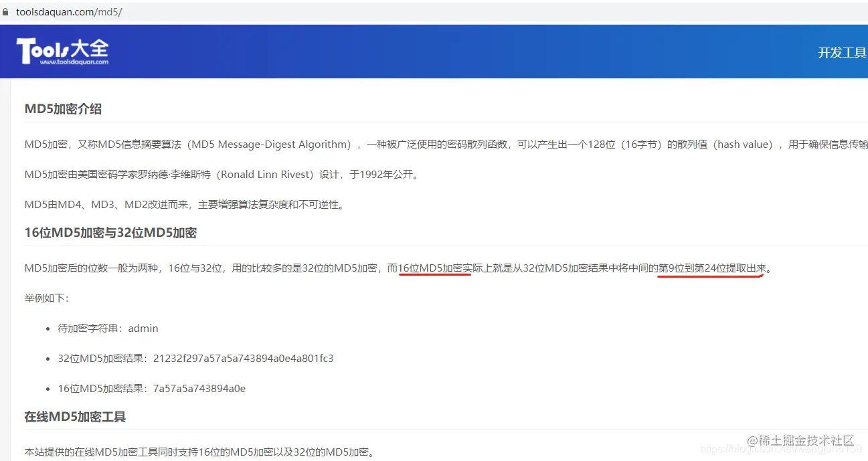The image size is (868, 461).
Task: Click the 32-bit MD5 result 21232f297a57a5a743894a0e4a801fc3
Action: 243,358
